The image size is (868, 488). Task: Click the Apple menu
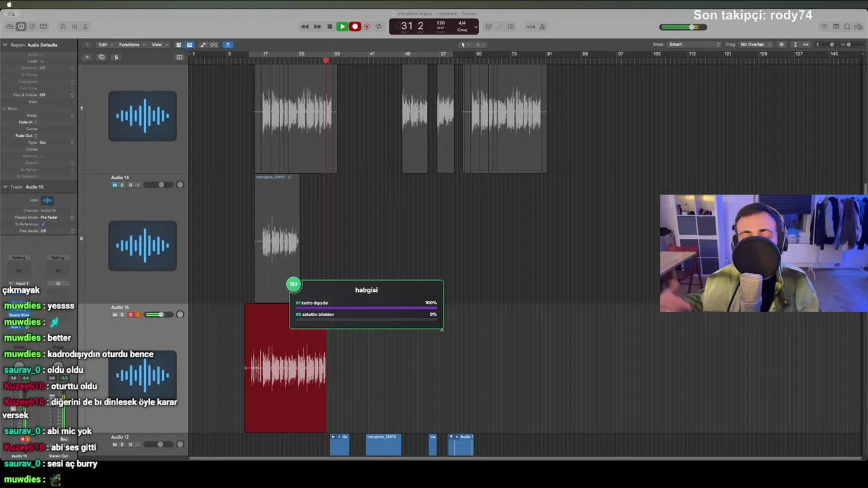point(9,4)
